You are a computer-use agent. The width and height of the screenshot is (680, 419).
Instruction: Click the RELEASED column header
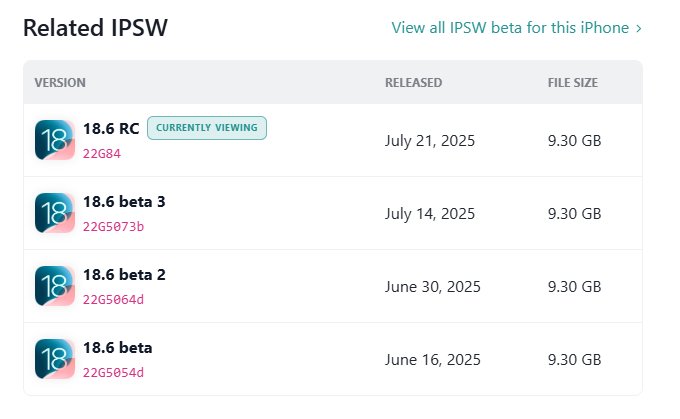[413, 82]
